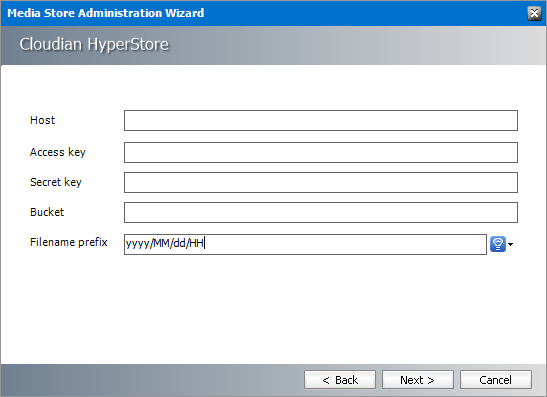Click the Bucket label
The width and height of the screenshot is (547, 397).
47,212
